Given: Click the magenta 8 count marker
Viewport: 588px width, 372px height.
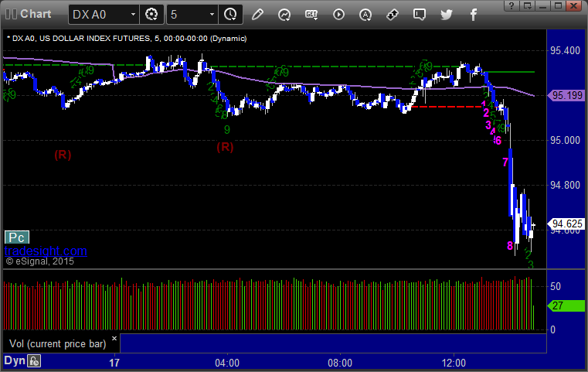Looking at the screenshot, I should point(510,246).
